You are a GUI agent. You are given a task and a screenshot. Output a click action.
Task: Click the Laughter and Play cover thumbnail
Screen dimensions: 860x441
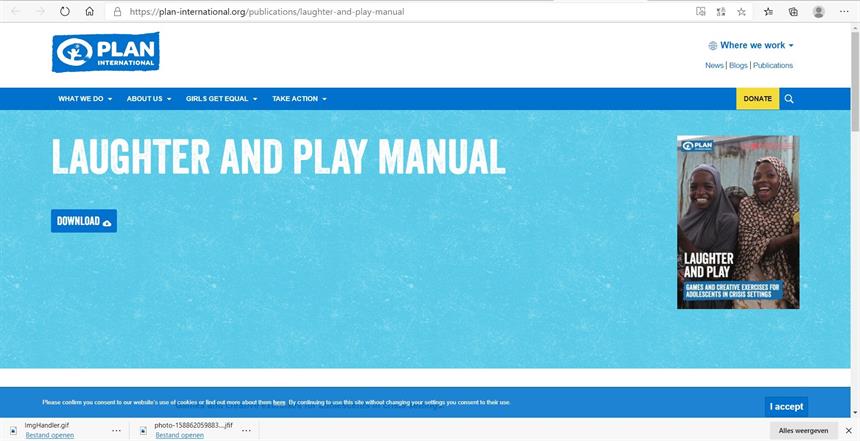738,222
